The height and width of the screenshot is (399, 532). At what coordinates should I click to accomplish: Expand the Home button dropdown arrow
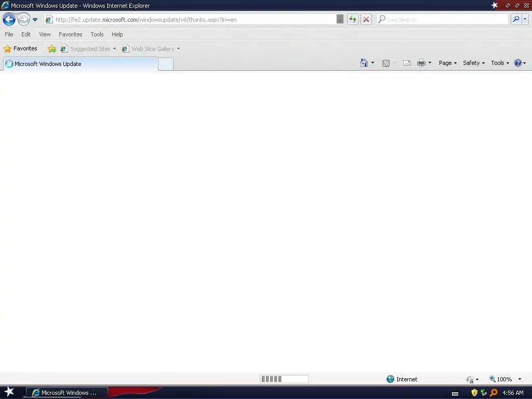tap(373, 63)
